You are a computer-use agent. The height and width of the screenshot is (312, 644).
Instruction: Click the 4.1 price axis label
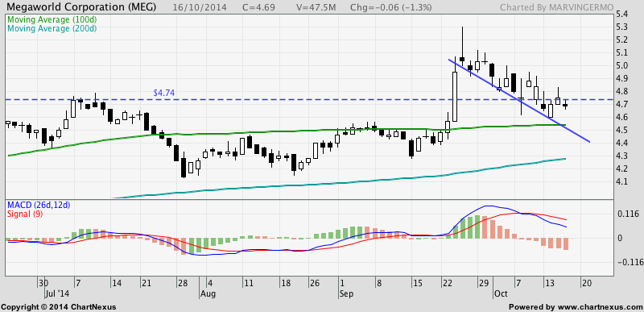621,181
